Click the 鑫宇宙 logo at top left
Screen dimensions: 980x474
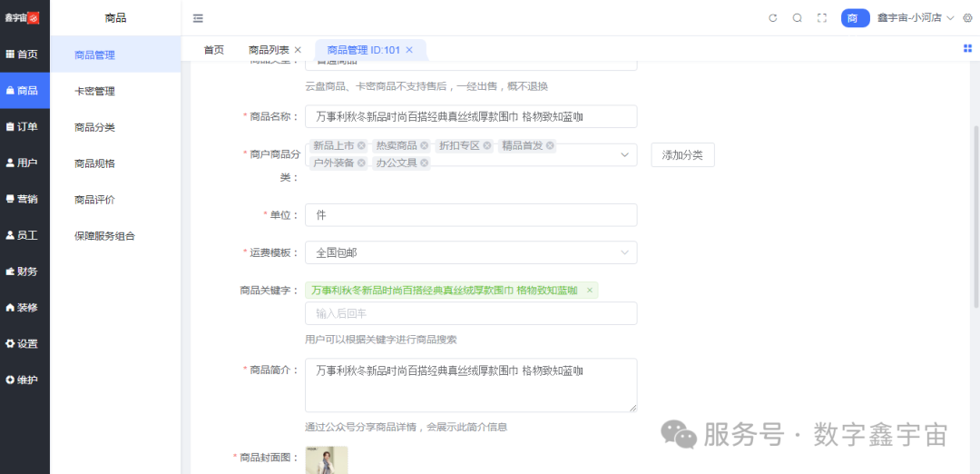[x=22, y=18]
